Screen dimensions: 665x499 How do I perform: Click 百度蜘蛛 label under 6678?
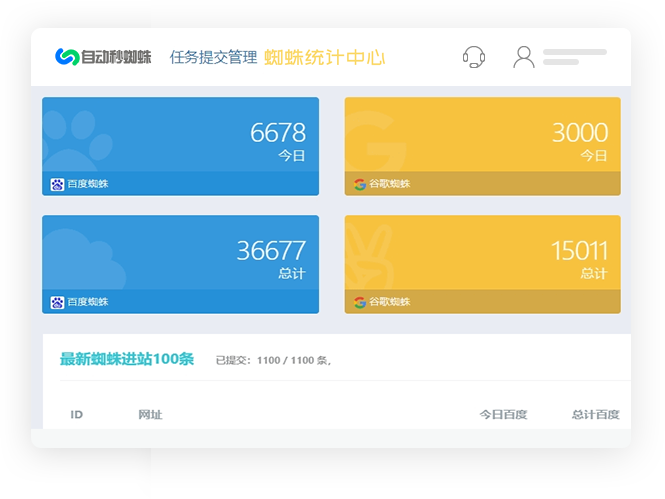[88, 184]
